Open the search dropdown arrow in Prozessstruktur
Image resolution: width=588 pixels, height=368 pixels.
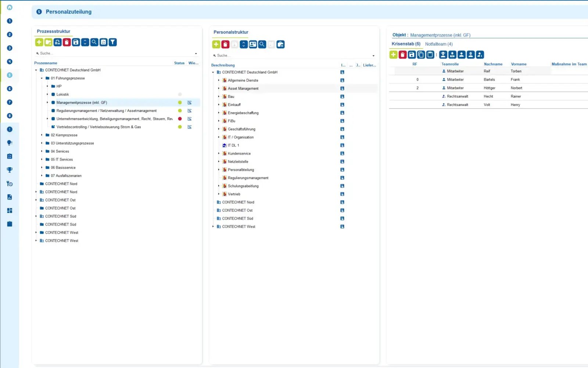click(196, 53)
